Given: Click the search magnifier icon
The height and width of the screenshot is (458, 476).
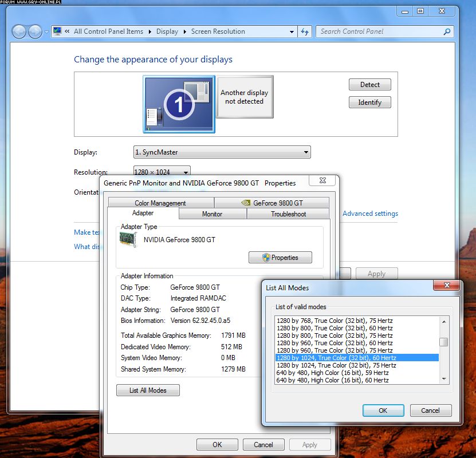Looking at the screenshot, I should [x=447, y=31].
